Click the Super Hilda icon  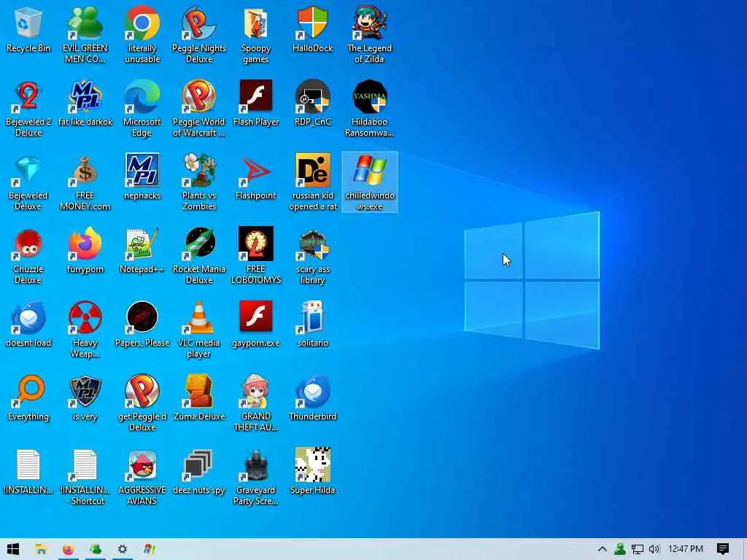tap(312, 472)
